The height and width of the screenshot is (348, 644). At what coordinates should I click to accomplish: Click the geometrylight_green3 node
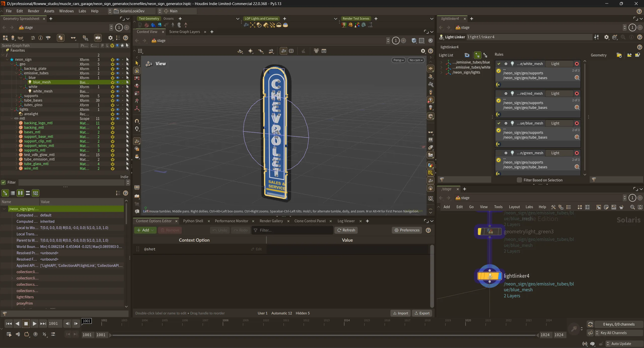(x=489, y=231)
